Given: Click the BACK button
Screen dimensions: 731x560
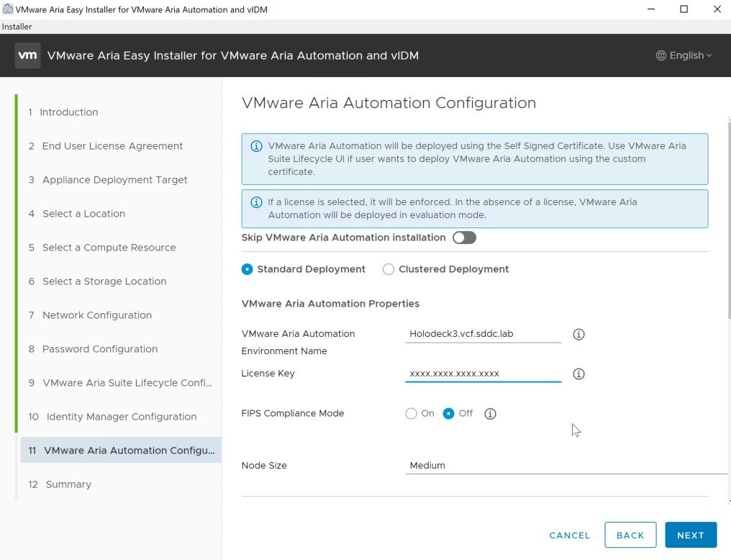Looking at the screenshot, I should click(x=630, y=536).
